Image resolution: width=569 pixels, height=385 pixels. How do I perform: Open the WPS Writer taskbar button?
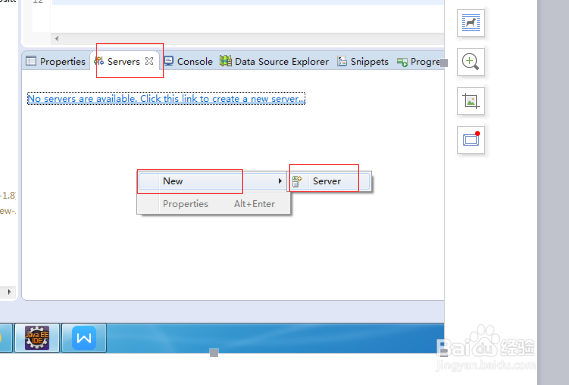[x=84, y=338]
